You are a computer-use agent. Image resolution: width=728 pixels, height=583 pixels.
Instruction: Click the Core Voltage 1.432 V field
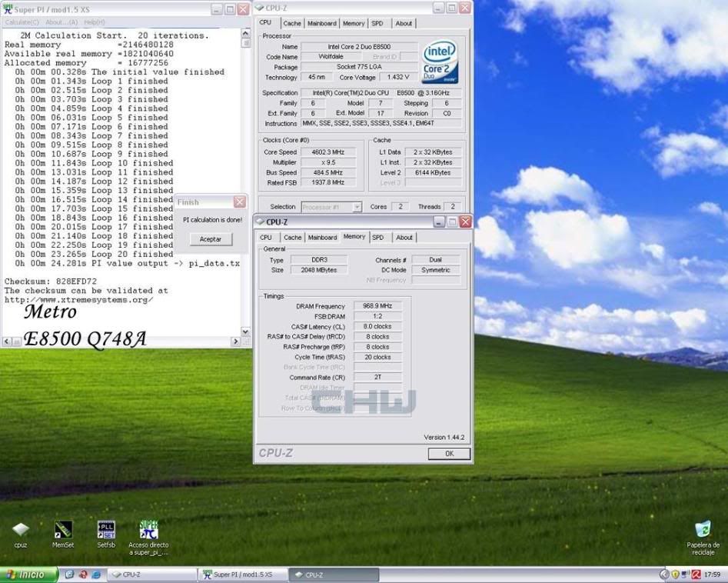coord(398,77)
